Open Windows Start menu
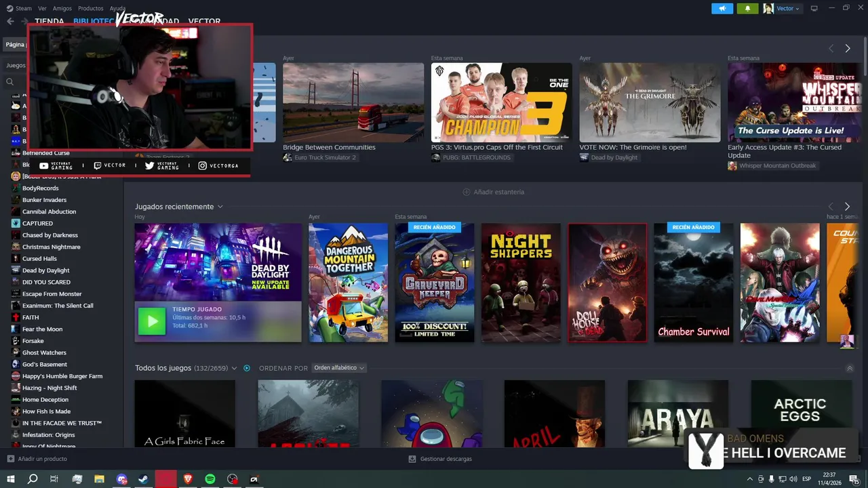The height and width of the screenshot is (488, 868). click(x=11, y=479)
